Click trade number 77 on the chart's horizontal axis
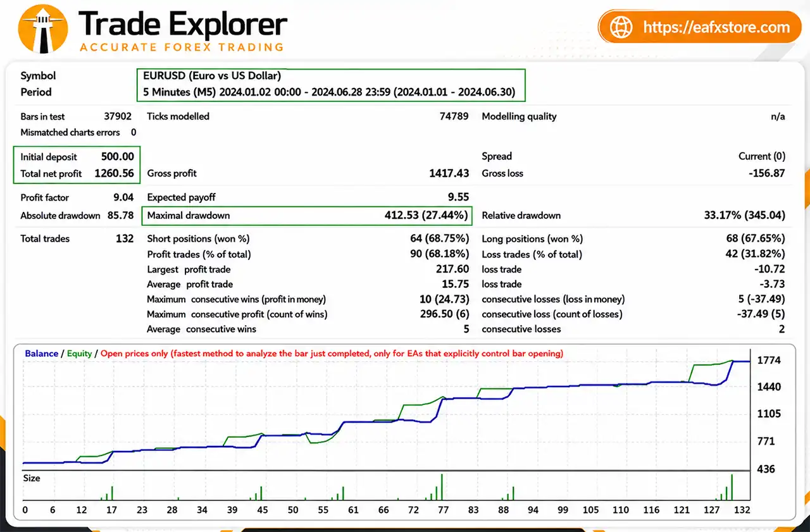 (x=443, y=510)
